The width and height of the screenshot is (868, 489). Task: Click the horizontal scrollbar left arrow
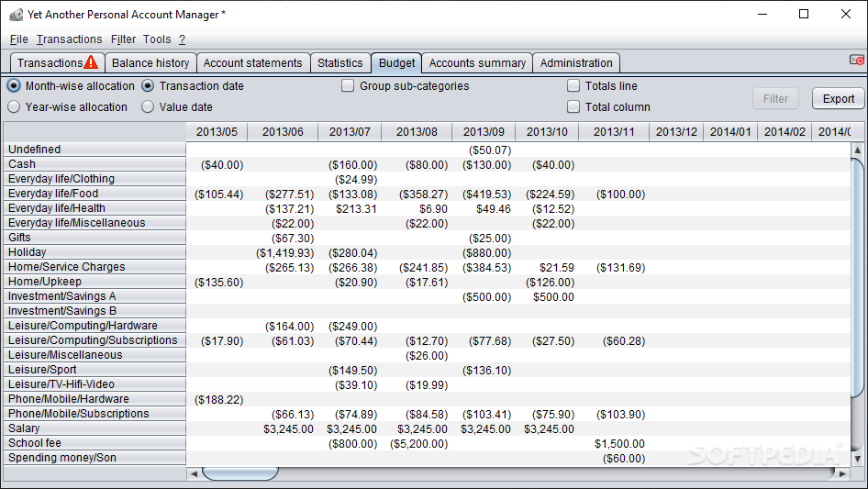(x=194, y=473)
